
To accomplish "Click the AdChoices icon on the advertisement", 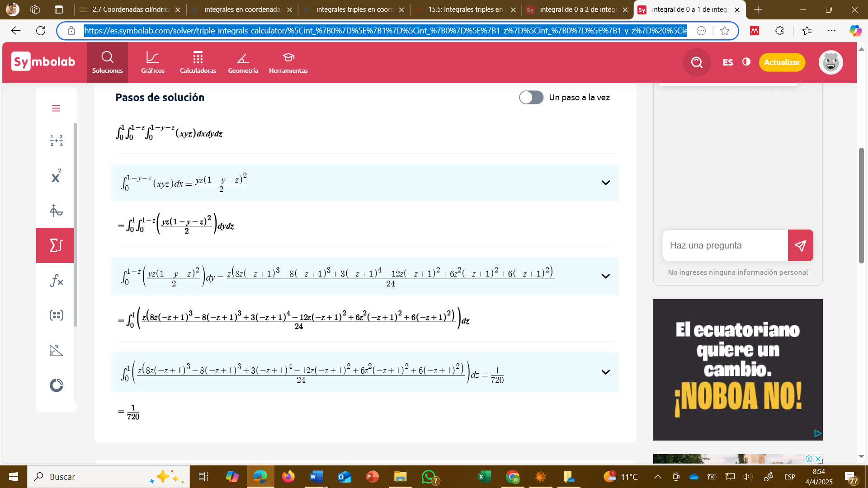I will click(817, 433).
